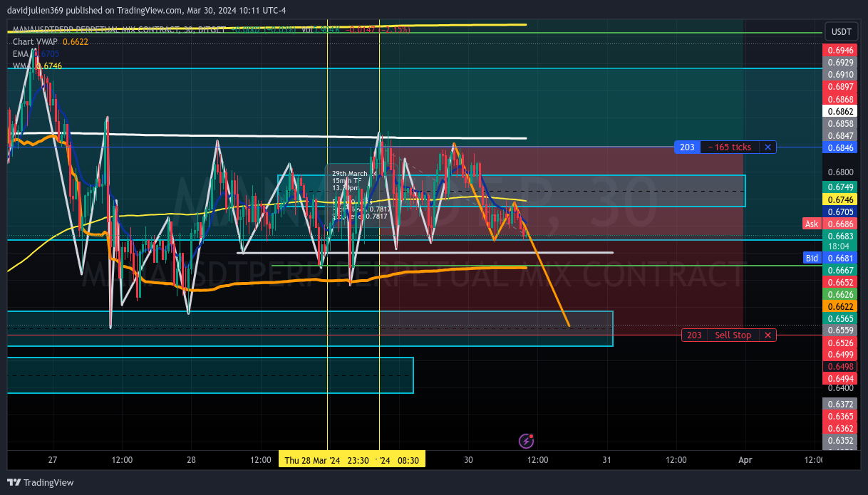This screenshot has width=868, height=495.
Task: Click the 0.6705 blue EMA price tag
Action: [x=842, y=212]
